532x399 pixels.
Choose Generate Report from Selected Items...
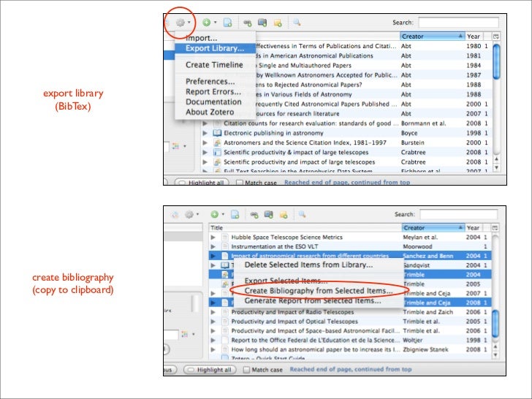tap(319, 300)
